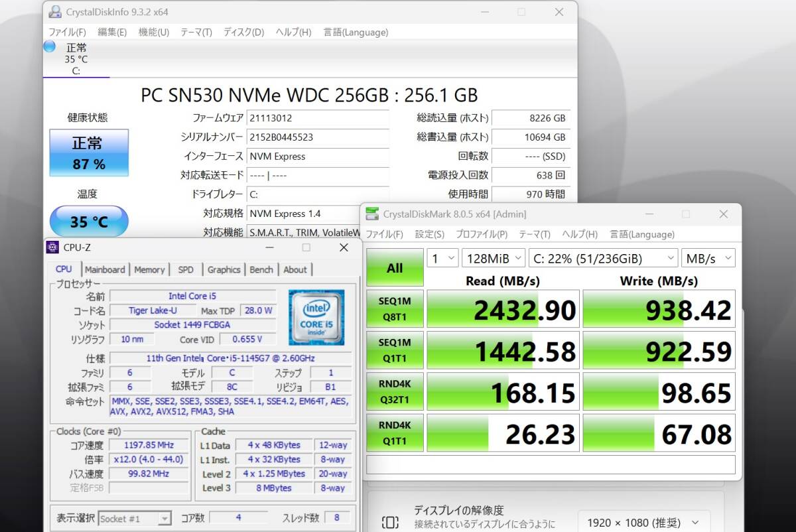Open the 128MiB test size dropdown

tap(494, 258)
